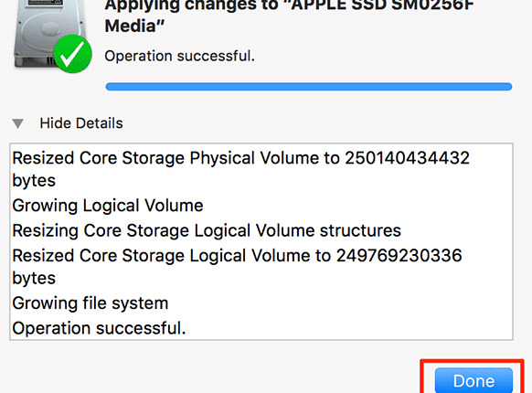
Task: Select the Resized Core Storage Logical Volume line
Action: tap(237, 267)
